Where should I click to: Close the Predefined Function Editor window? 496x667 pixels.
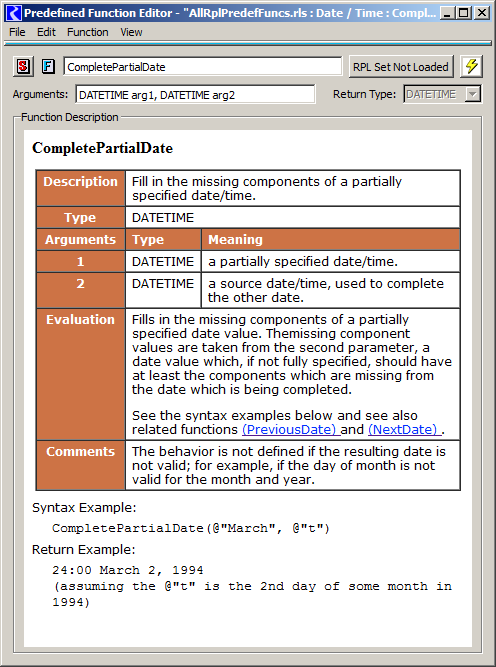click(x=482, y=13)
